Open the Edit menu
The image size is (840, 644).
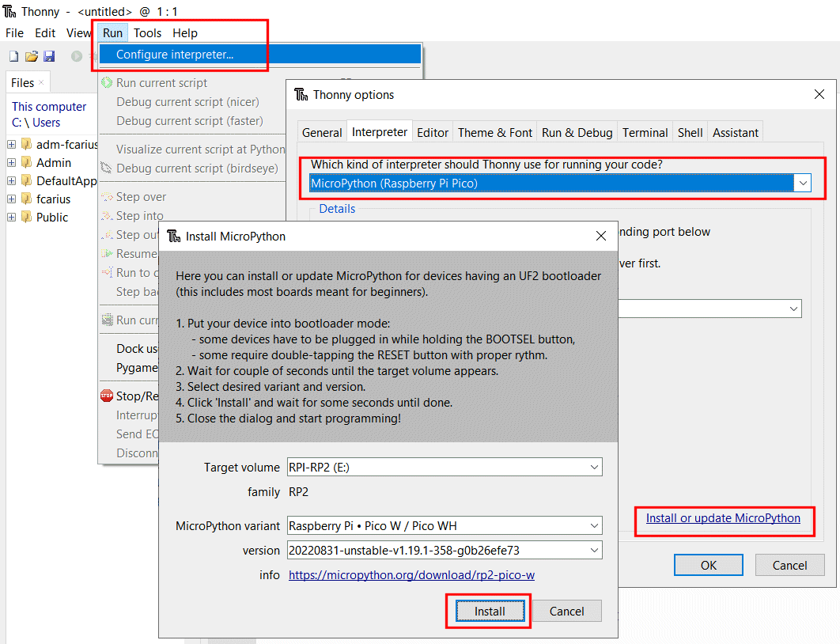pos(45,33)
